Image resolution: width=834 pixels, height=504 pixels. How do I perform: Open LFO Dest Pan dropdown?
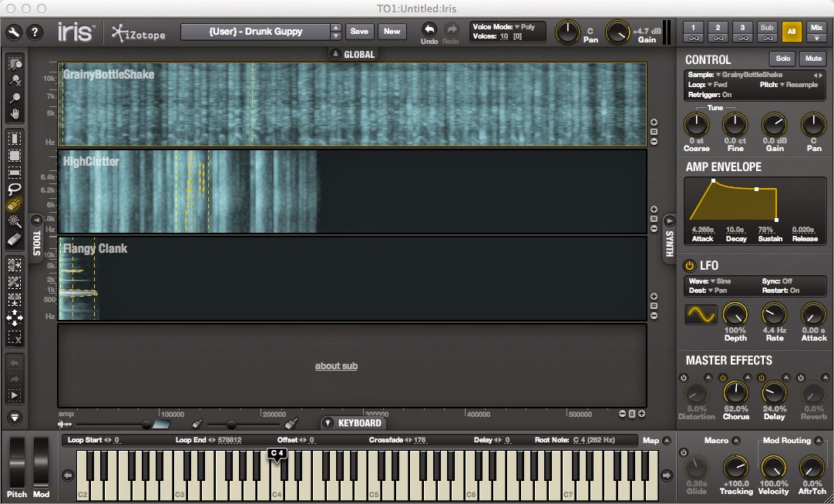click(x=717, y=291)
